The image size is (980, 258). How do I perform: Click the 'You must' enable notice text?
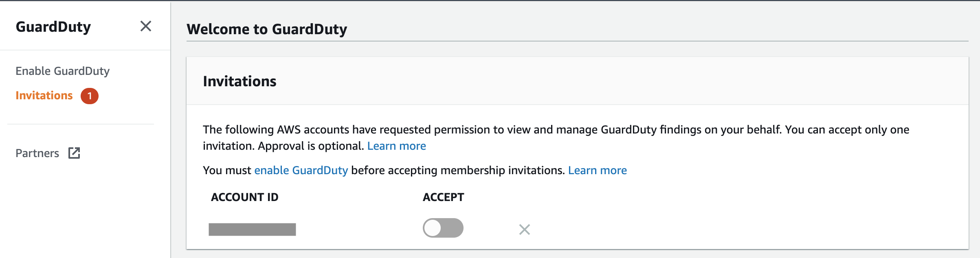(226, 171)
